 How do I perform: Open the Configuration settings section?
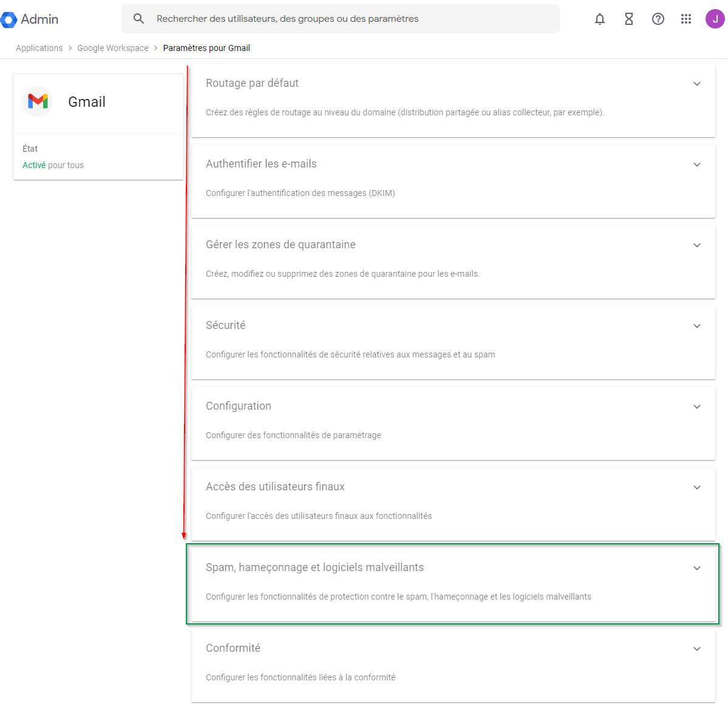[239, 406]
